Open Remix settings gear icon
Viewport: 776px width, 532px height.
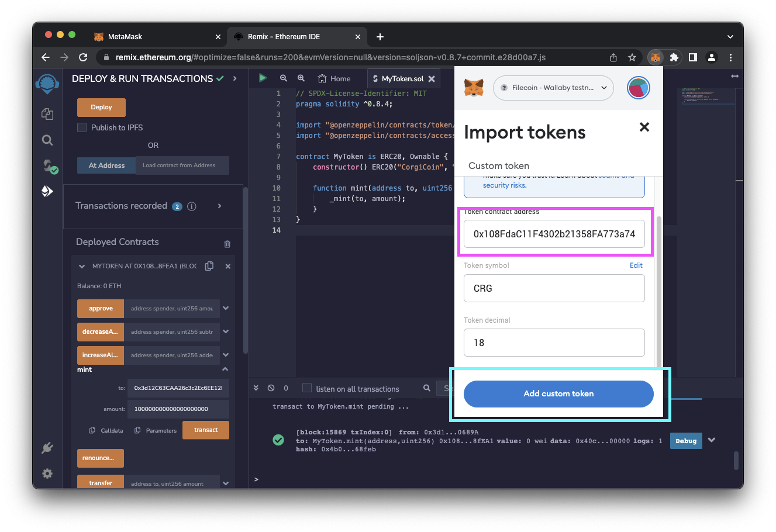pyautogui.click(x=47, y=474)
